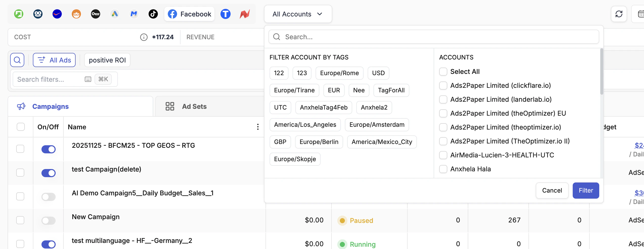Switch to the Google Ads source icon
644x249 pixels.
tap(115, 14)
